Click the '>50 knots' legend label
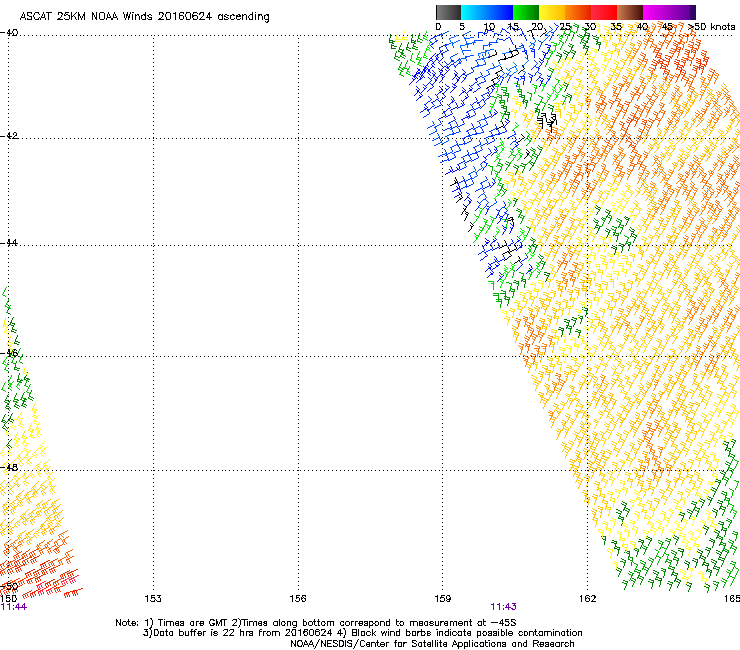740x650 pixels. [711, 27]
